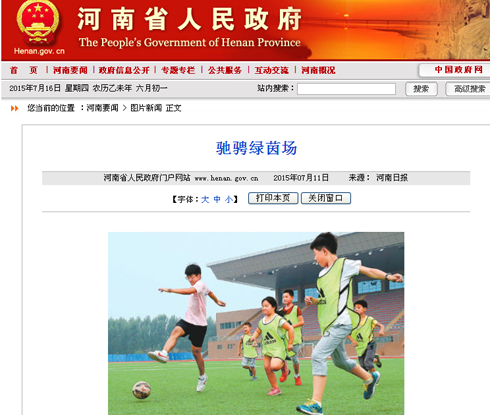Open the 专题专栏 menu item
This screenshot has height=415, width=490.
click(178, 70)
